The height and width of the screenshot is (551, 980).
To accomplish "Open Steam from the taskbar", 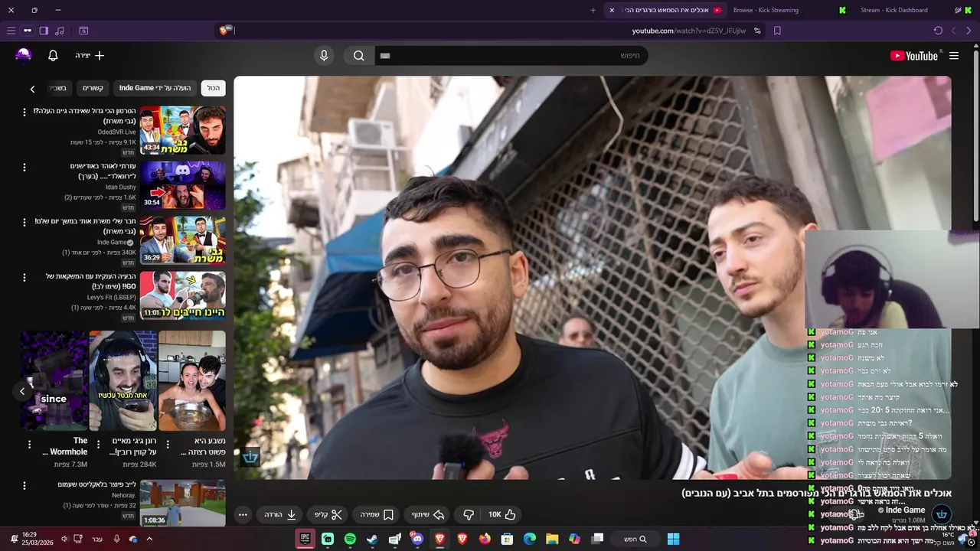I will [x=372, y=539].
